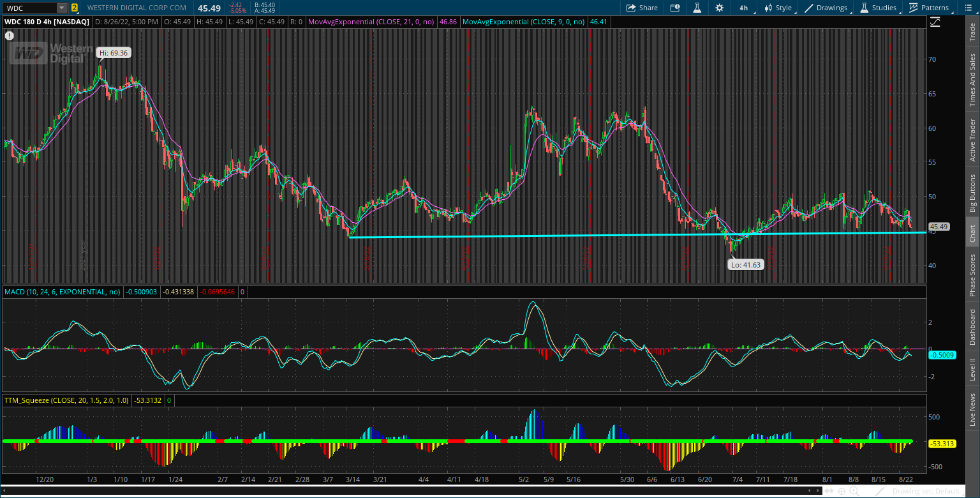Click the -53.3132 TTM squeeze value

148,400
